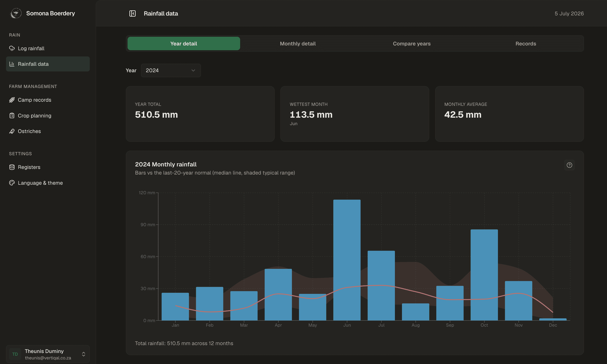Click the Crop planning clipboard icon
The image size is (607, 364).
pyautogui.click(x=12, y=116)
